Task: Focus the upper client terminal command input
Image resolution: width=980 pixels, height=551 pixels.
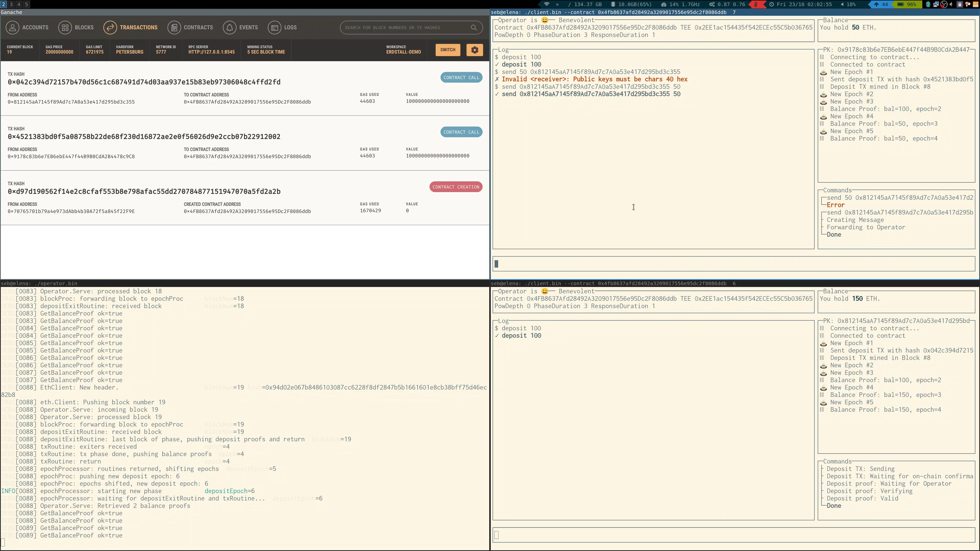Action: pyautogui.click(x=734, y=264)
